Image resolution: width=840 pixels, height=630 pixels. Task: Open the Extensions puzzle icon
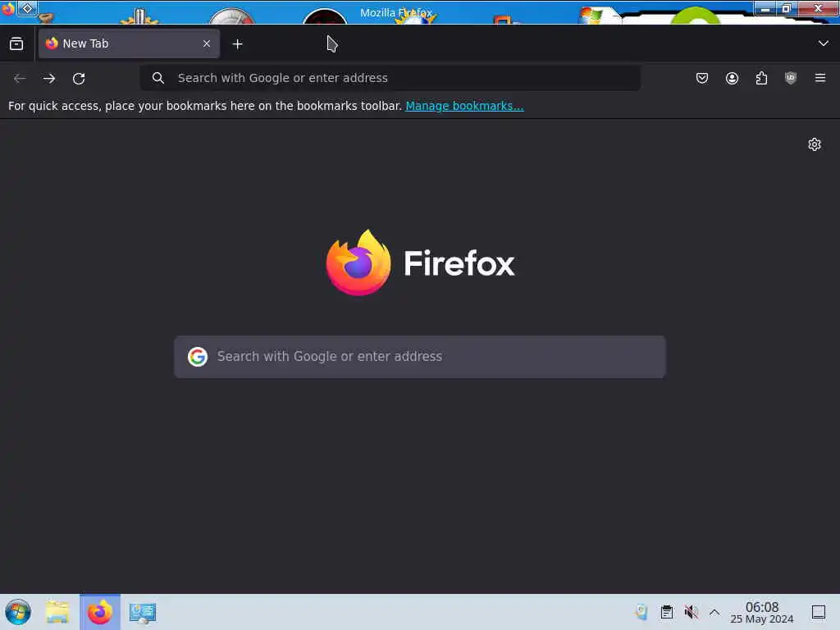[x=761, y=78]
